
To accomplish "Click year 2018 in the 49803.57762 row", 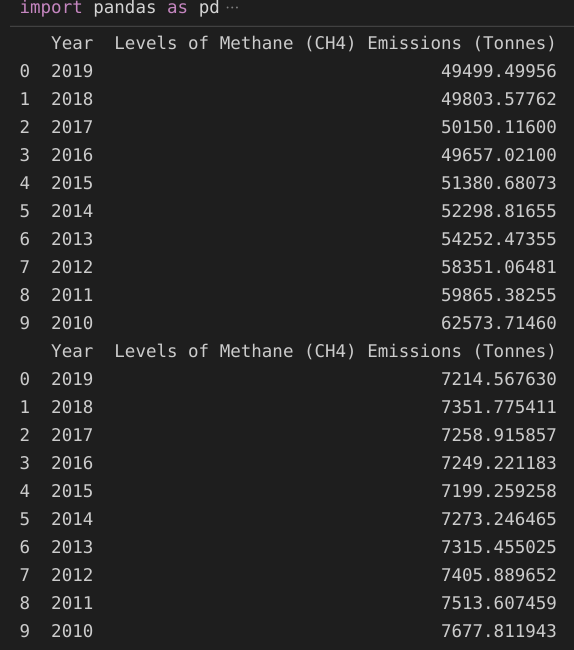I will (72, 99).
